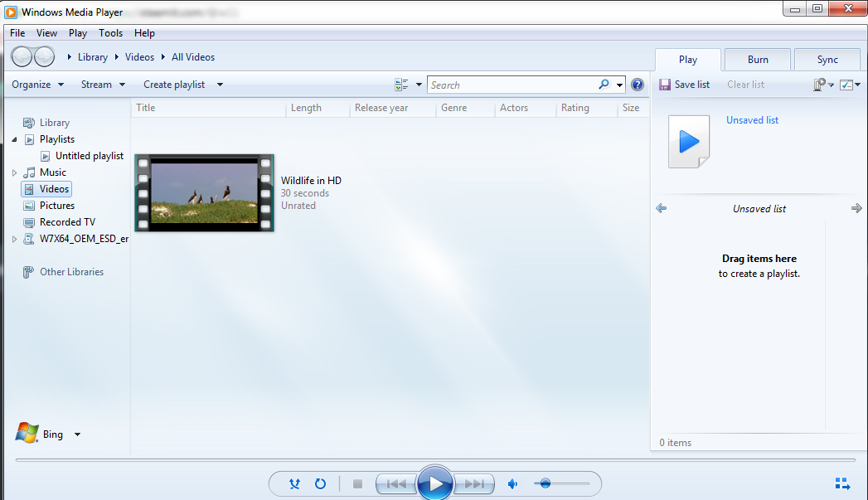Click the seek bar

pos(435,459)
